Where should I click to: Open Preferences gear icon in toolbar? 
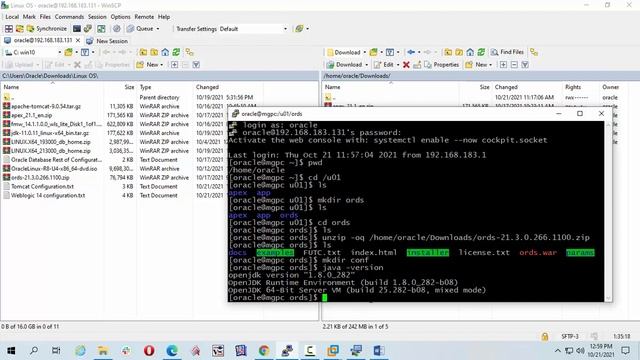(117, 29)
